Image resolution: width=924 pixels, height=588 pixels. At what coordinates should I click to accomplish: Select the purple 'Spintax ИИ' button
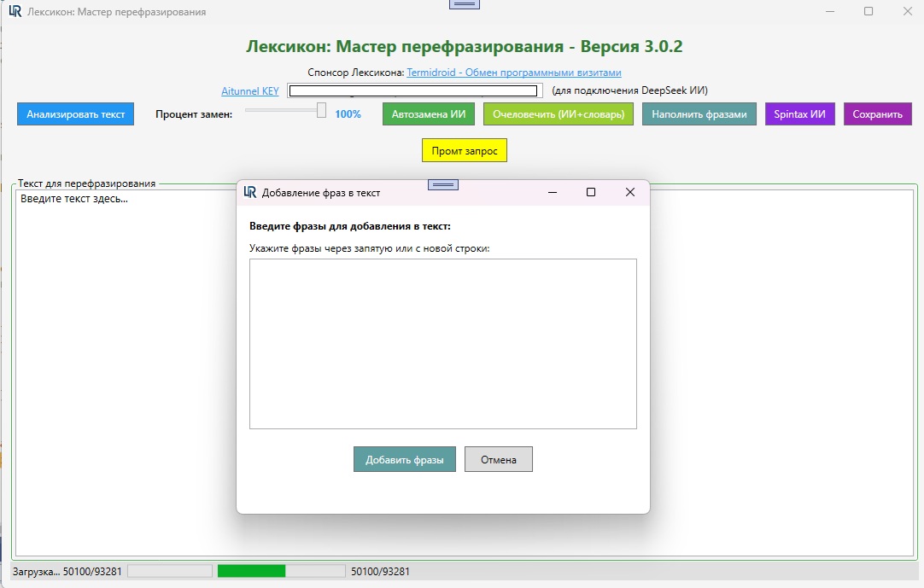click(800, 114)
